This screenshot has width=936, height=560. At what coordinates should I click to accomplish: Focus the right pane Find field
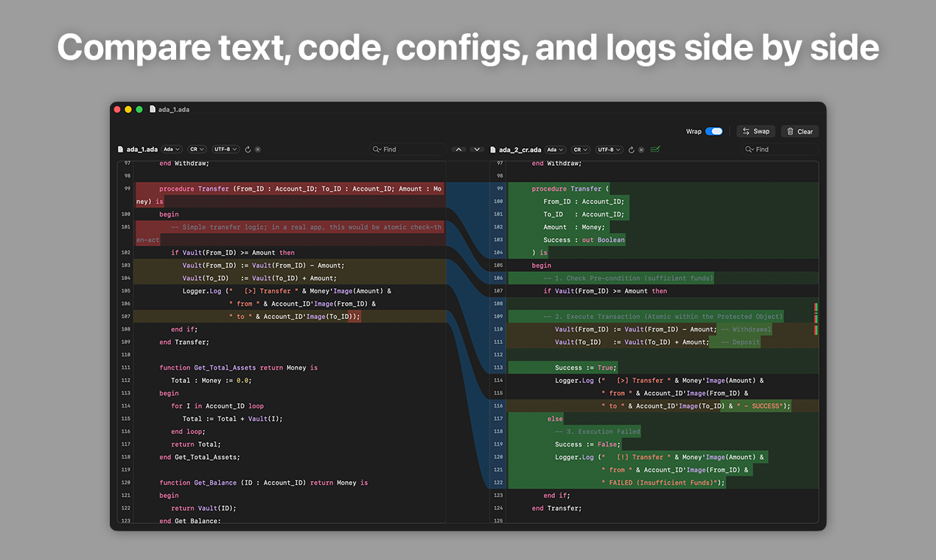780,149
